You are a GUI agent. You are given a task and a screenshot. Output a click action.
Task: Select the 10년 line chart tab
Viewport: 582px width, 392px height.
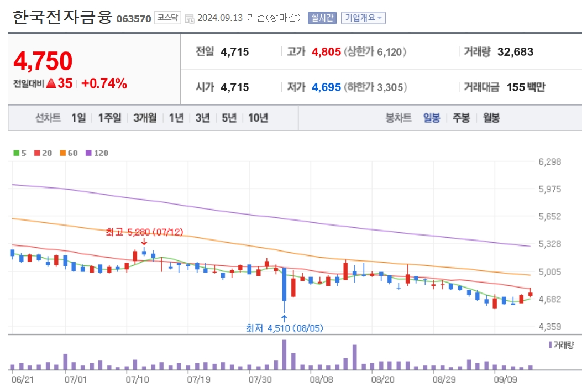tap(258, 118)
